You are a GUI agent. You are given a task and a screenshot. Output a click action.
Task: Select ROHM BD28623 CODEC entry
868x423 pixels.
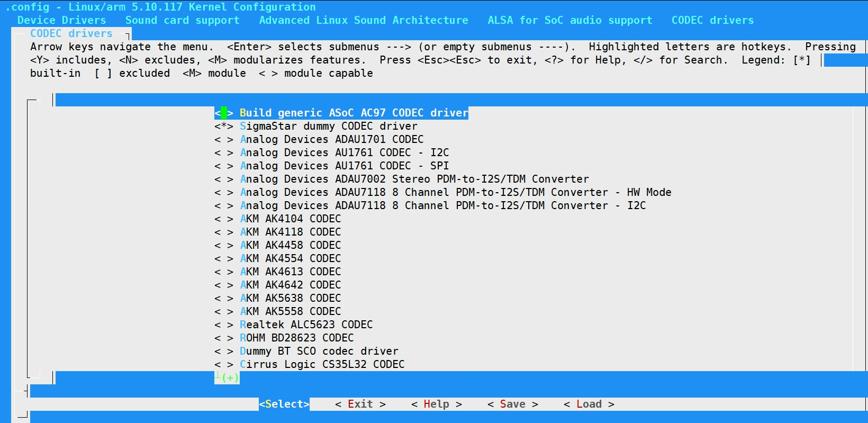297,338
